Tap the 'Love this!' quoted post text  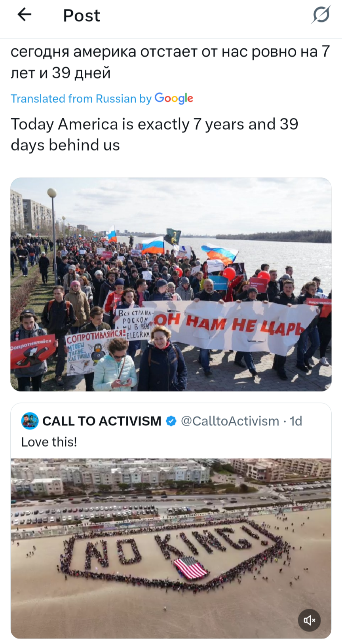click(49, 442)
